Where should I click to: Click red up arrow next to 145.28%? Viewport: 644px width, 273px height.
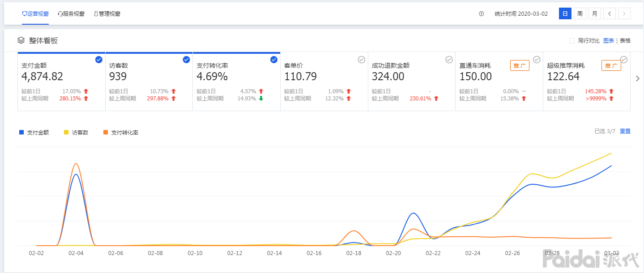(611, 91)
